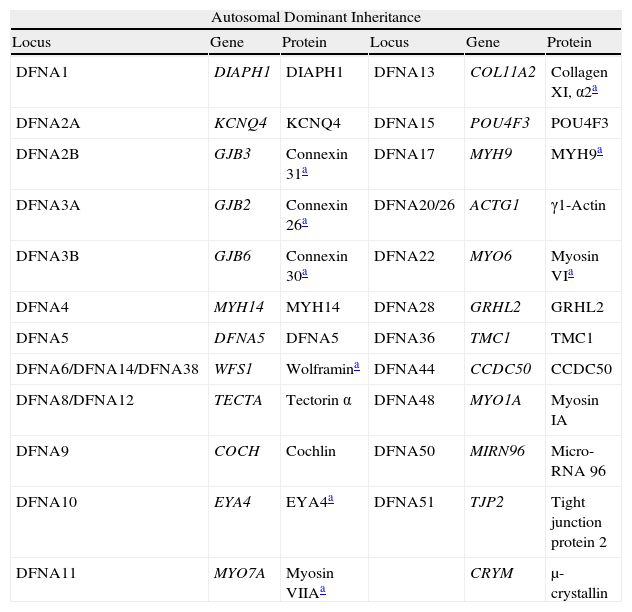Click the KCNQ4 gene name in italics

tap(240, 123)
